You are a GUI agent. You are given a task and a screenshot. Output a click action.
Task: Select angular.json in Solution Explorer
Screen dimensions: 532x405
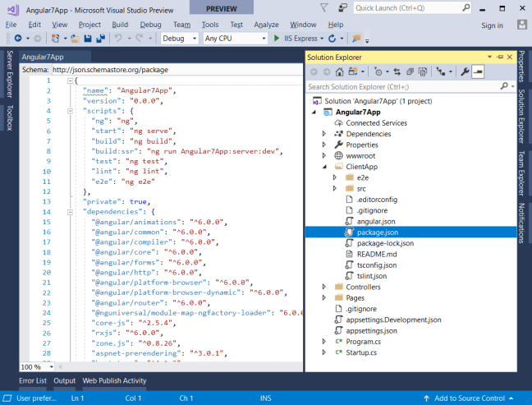tap(375, 221)
